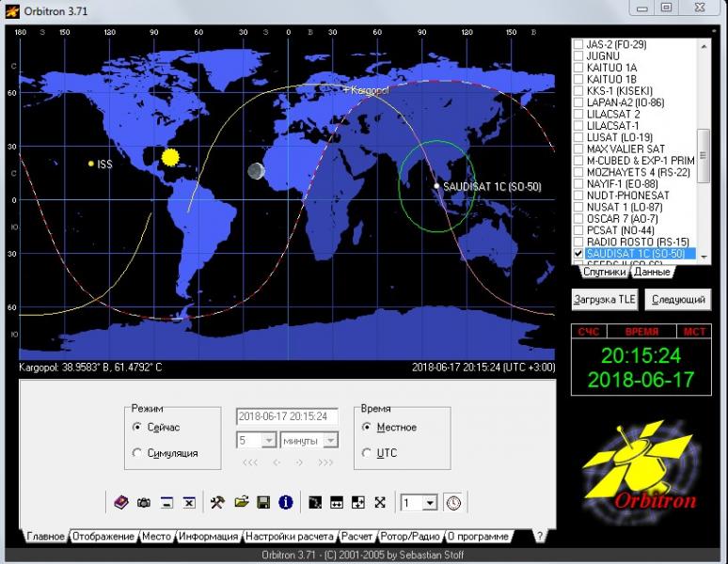The height and width of the screenshot is (564, 728).
Task: Click the clock icon in the toolbar
Action: point(454,503)
